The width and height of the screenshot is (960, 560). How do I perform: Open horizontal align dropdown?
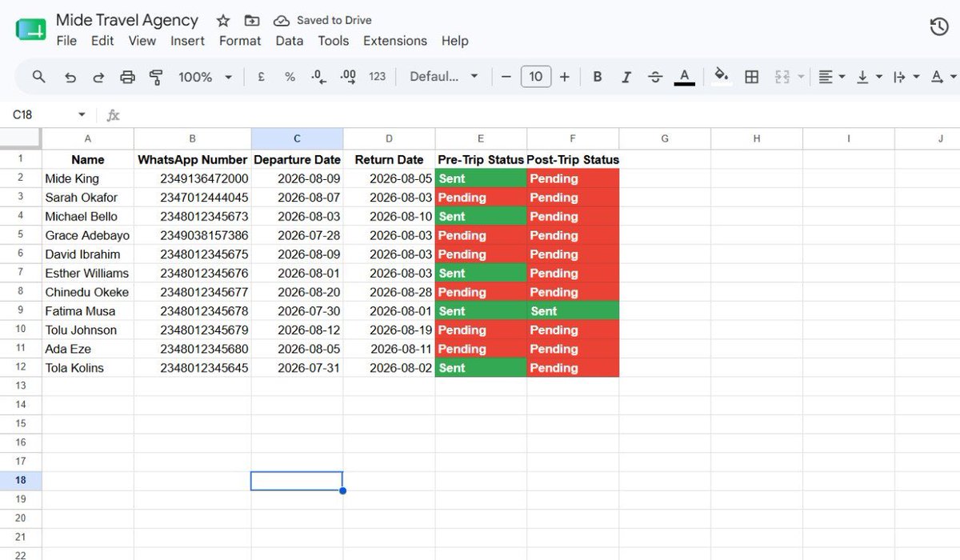pos(832,77)
